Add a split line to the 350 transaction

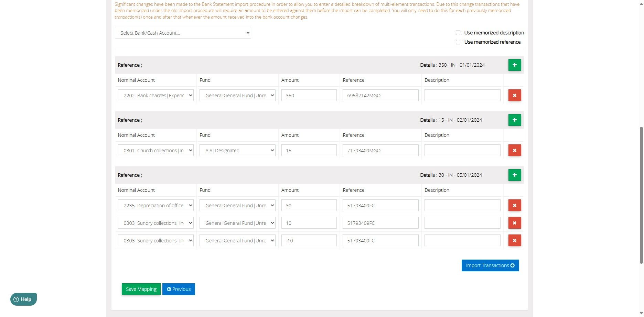coord(514,65)
